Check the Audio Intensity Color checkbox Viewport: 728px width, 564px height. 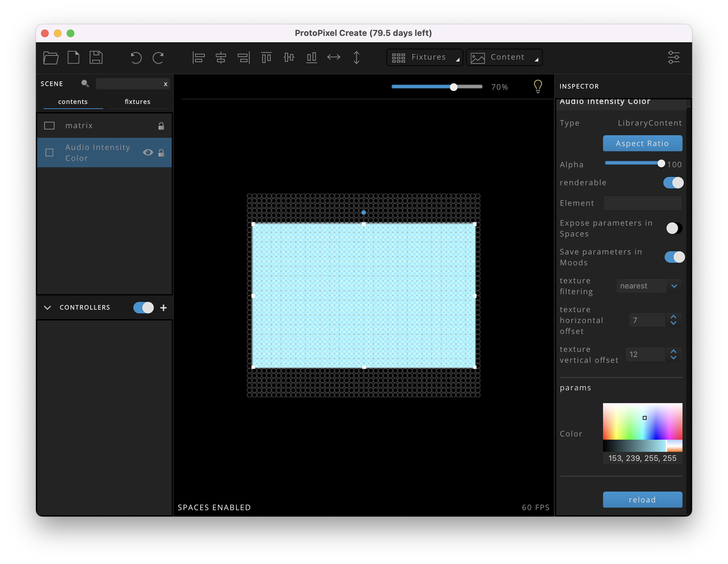click(x=49, y=153)
